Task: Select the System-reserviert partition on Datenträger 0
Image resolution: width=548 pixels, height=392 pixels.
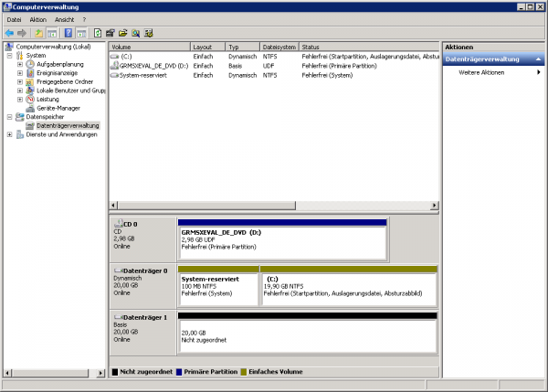Action: click(x=217, y=287)
